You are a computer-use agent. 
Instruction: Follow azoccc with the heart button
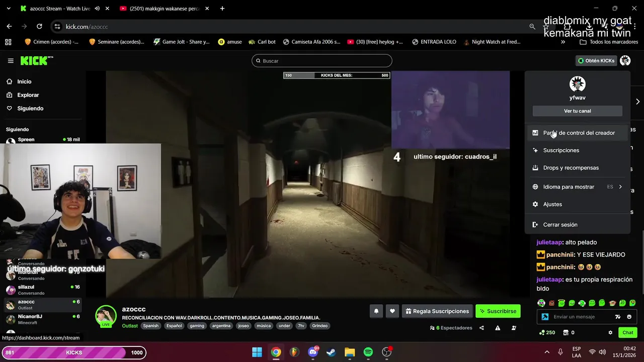(x=392, y=311)
